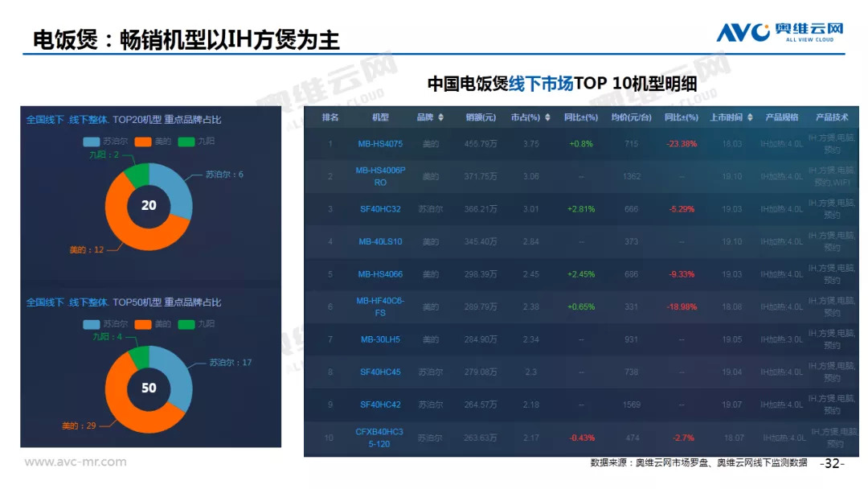Viewport: 868px width, 489px height.
Task: Toggle 九阳 legend in TOP50 chart
Action: pos(197,324)
